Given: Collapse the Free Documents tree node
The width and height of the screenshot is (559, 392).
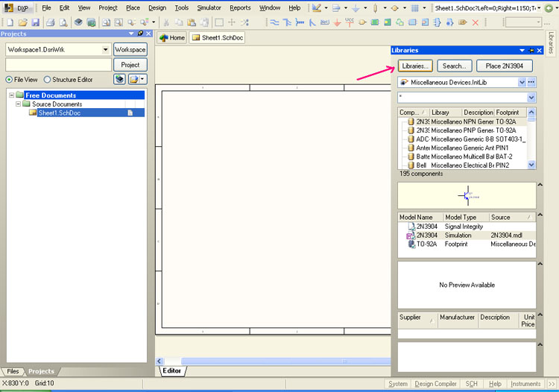Looking at the screenshot, I should pos(11,95).
